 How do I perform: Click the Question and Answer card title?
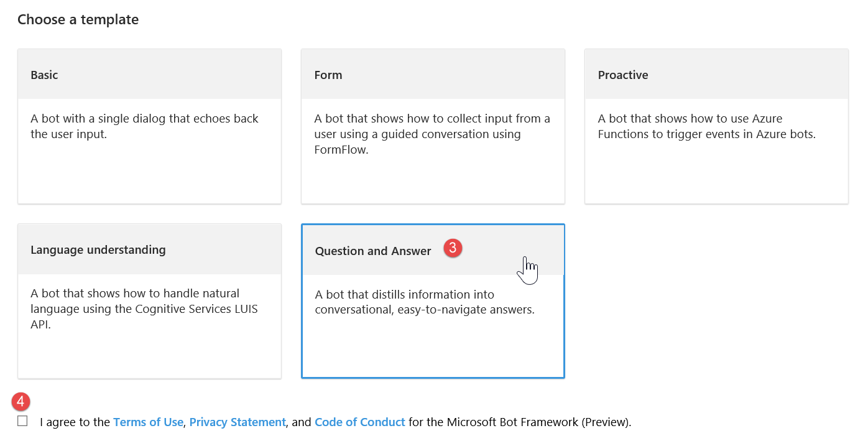click(x=373, y=251)
